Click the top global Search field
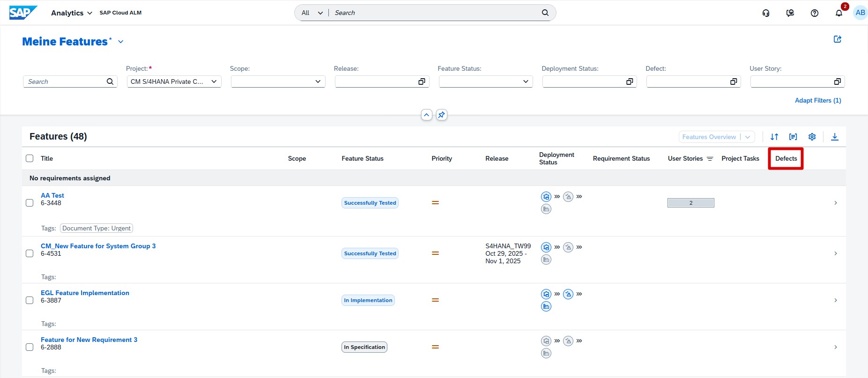Screen dimensions: 868x378 pyautogui.click(x=436, y=13)
